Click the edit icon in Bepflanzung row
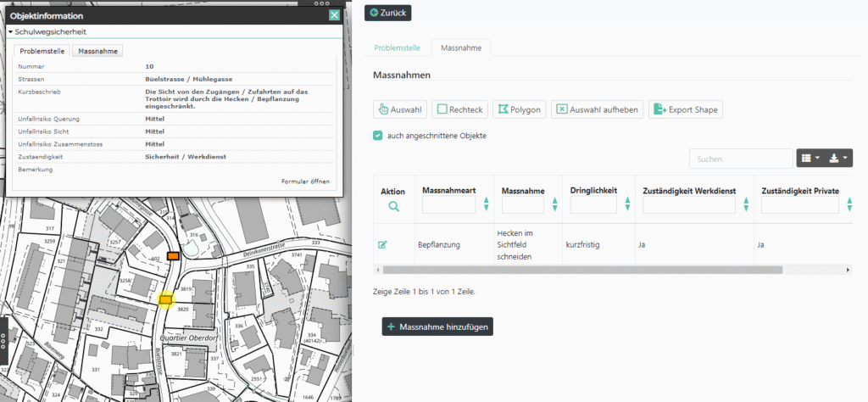The height and width of the screenshot is (402, 868). pyautogui.click(x=382, y=245)
